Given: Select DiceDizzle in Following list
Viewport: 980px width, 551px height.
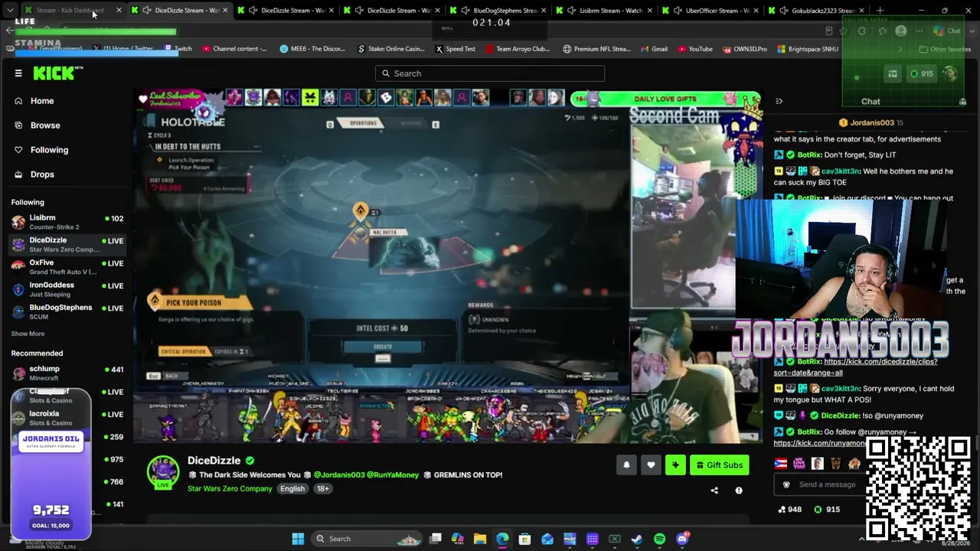Looking at the screenshot, I should 67,244.
